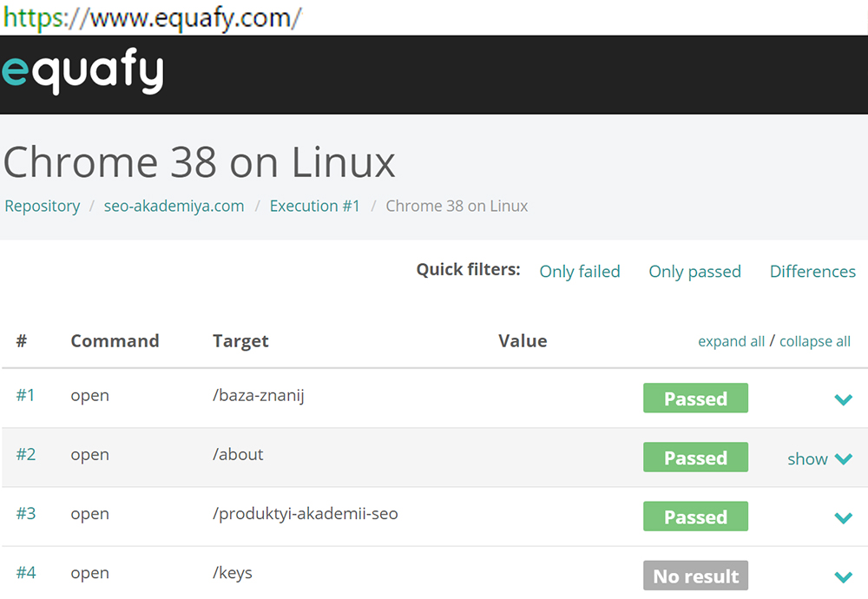Expand row #2 chevron next to show
The image size is (868, 599).
click(x=843, y=459)
